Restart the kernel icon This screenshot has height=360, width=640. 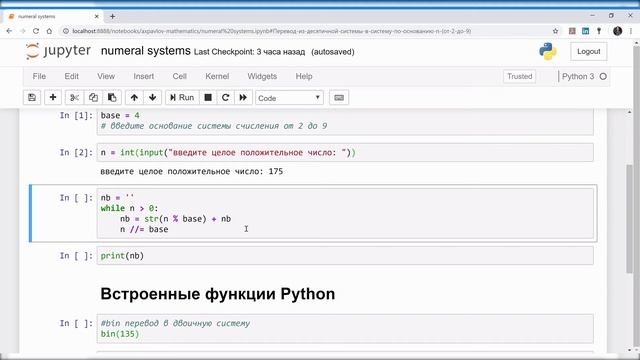pyautogui.click(x=225, y=98)
